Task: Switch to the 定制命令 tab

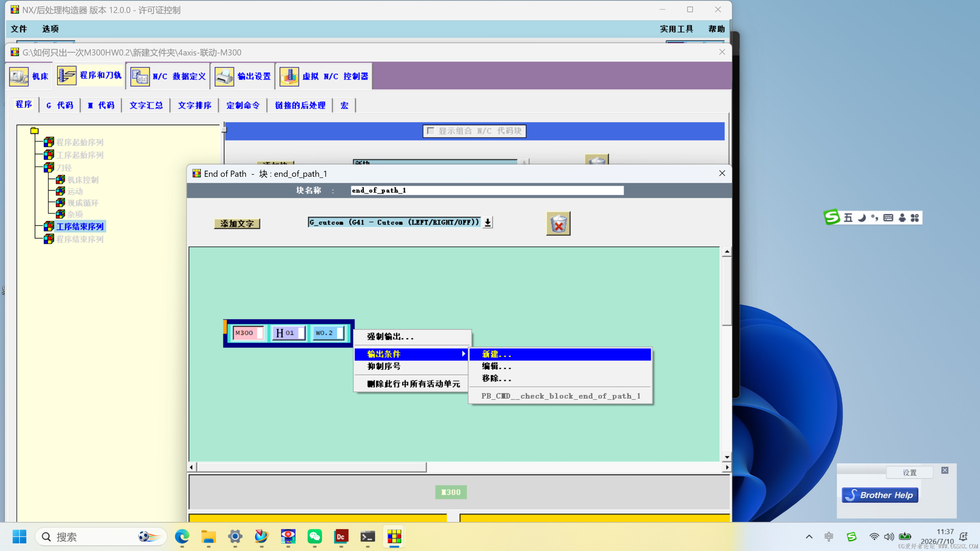Action: click(x=243, y=105)
